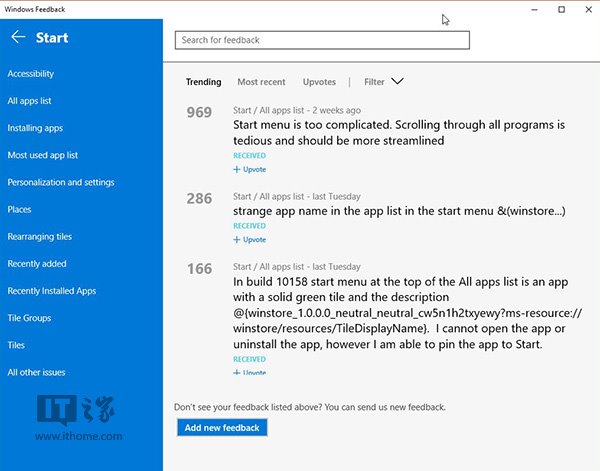This screenshot has width=600, height=471.
Task: Upvote the 'Start menu is too complicated' feedback
Action: click(250, 170)
